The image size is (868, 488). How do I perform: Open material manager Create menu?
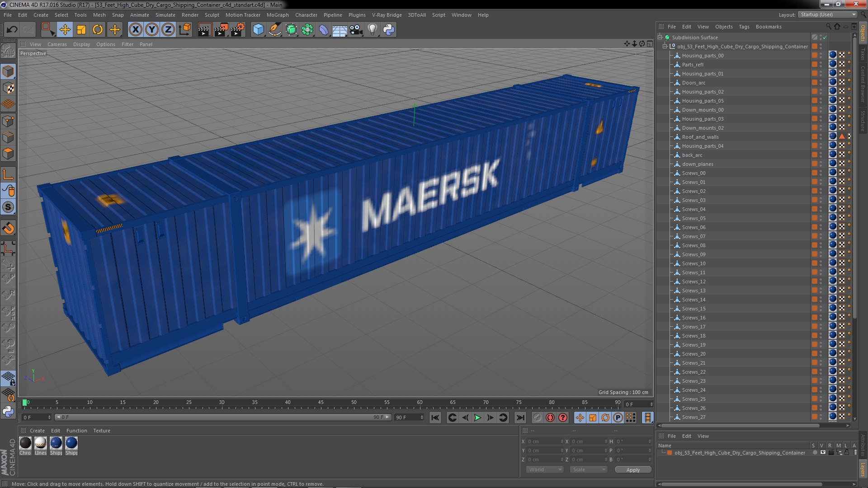click(x=37, y=431)
